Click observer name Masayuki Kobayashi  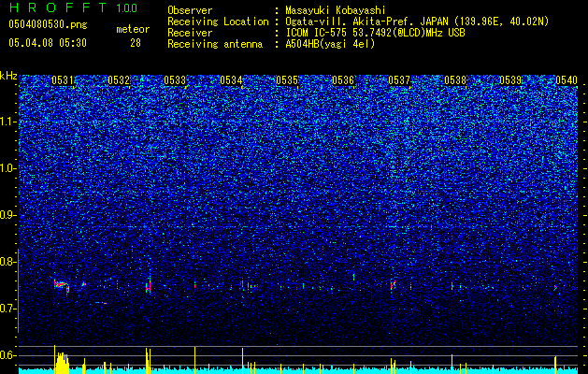point(336,10)
